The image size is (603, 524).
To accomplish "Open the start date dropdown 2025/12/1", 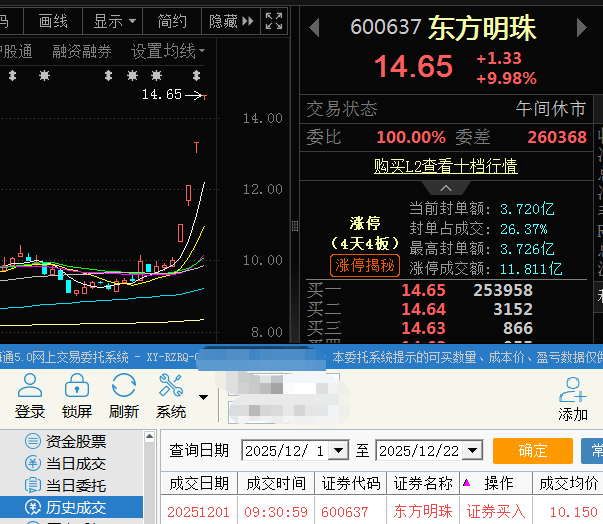I will click(x=339, y=450).
